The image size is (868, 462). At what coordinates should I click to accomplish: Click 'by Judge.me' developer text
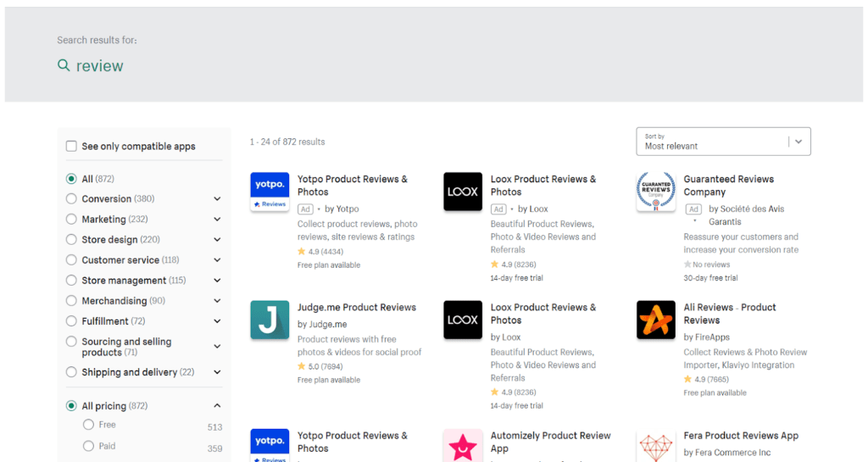(322, 324)
